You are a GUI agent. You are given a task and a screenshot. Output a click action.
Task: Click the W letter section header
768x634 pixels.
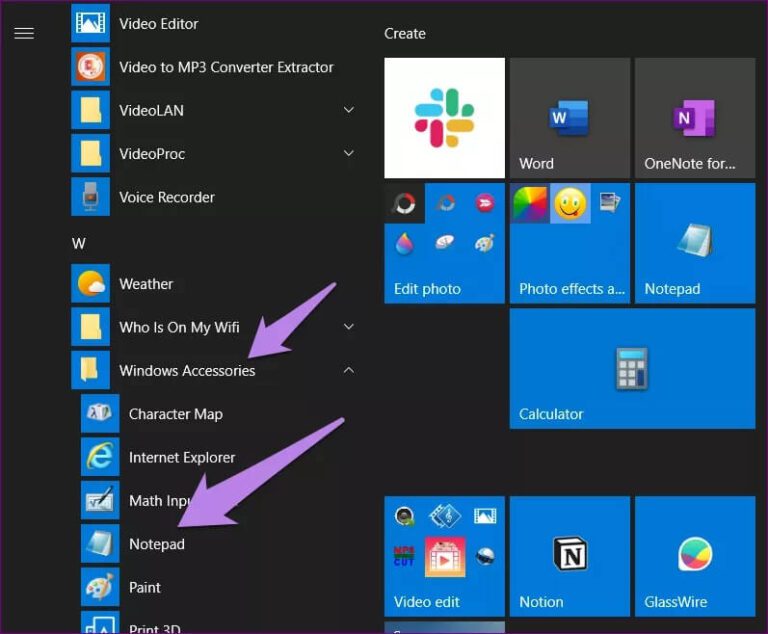click(x=79, y=242)
